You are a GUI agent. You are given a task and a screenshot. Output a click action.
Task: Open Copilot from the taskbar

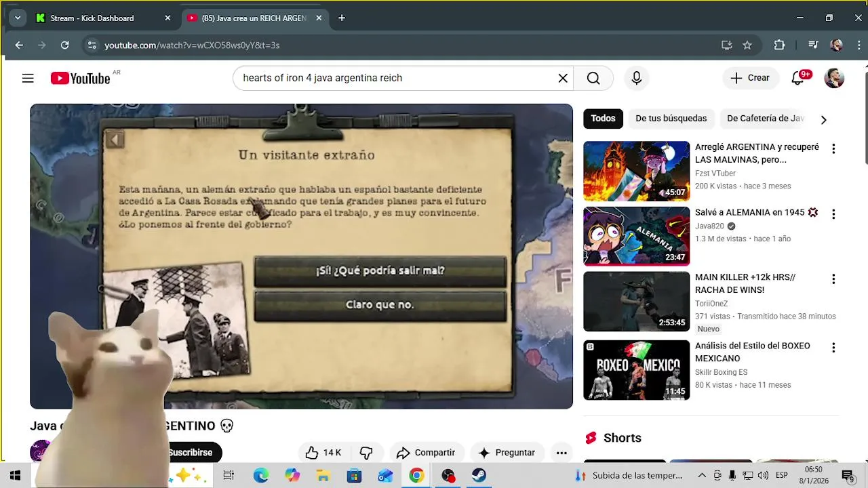click(292, 476)
